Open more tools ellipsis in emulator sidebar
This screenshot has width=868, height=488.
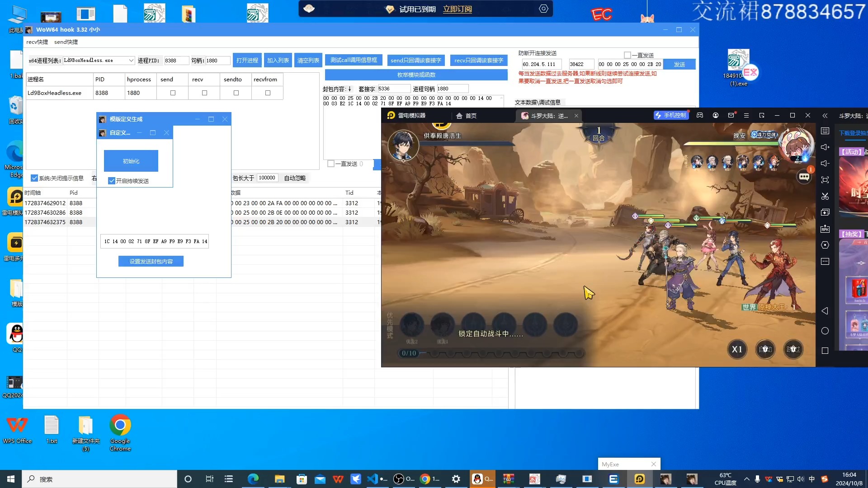click(x=825, y=261)
